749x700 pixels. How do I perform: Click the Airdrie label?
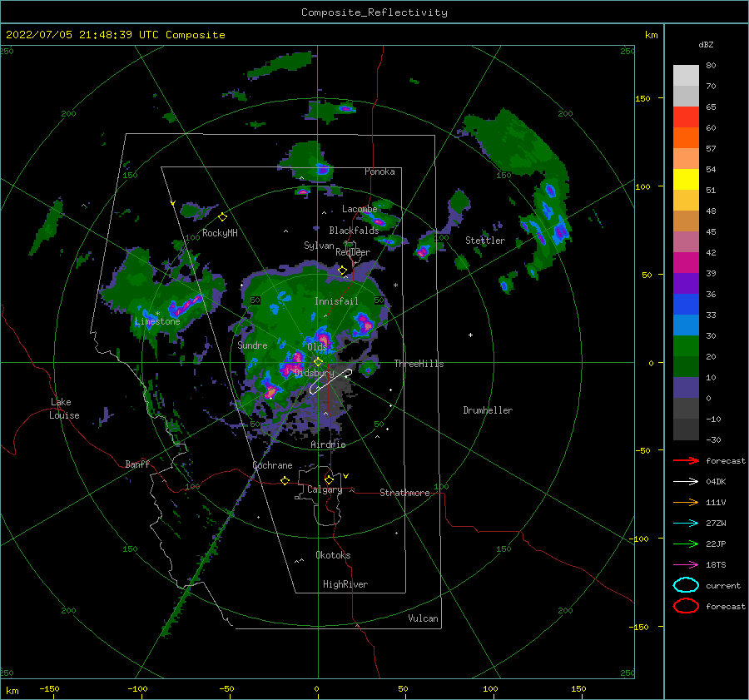(328, 444)
